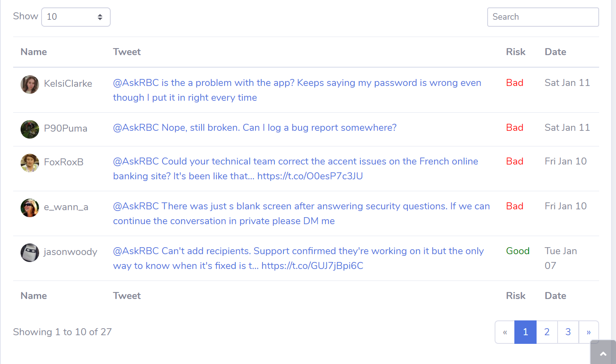This screenshot has height=364, width=616.
Task: Go to next page with » arrow
Action: (588, 332)
